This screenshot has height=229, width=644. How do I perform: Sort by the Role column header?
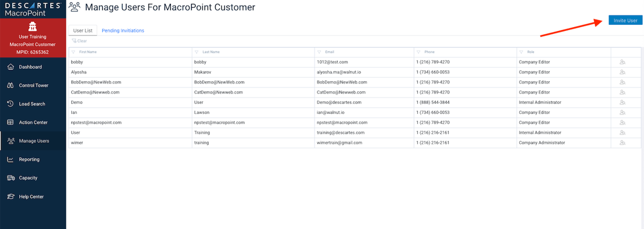point(531,52)
